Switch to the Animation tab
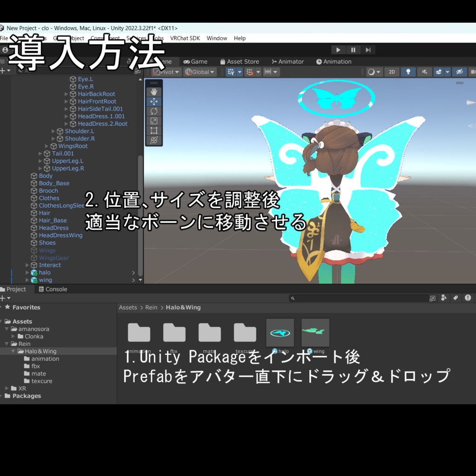Image resolution: width=476 pixels, height=476 pixels. (334, 62)
